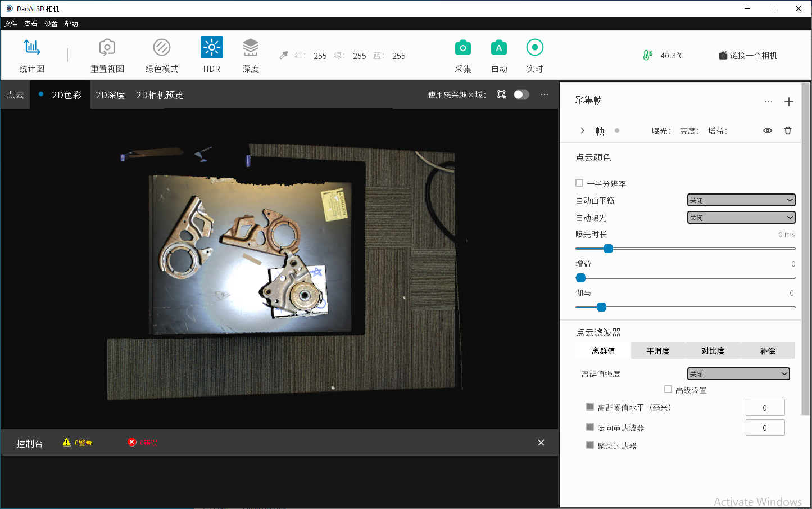Add a new capture frame with plus

(x=789, y=102)
